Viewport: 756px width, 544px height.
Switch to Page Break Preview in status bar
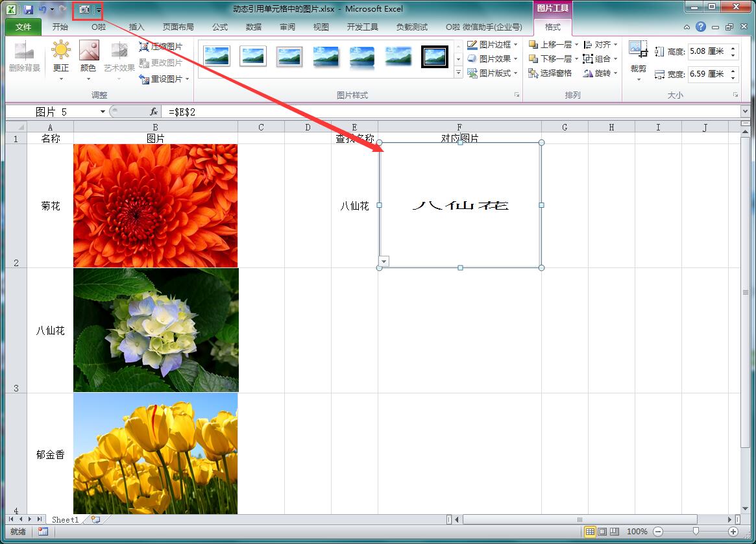click(615, 532)
